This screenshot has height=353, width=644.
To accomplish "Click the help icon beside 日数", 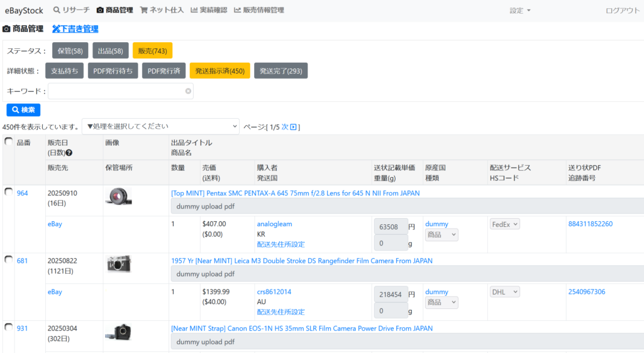I will click(69, 153).
